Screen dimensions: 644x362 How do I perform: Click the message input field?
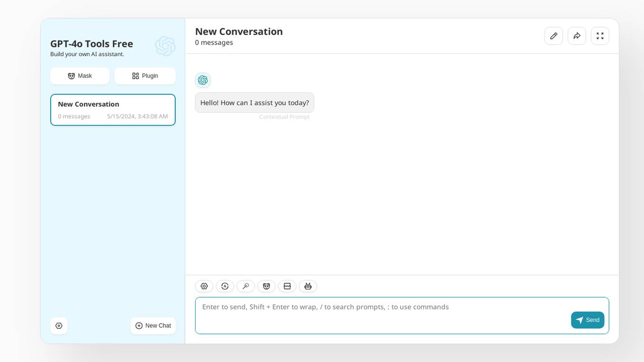402,316
